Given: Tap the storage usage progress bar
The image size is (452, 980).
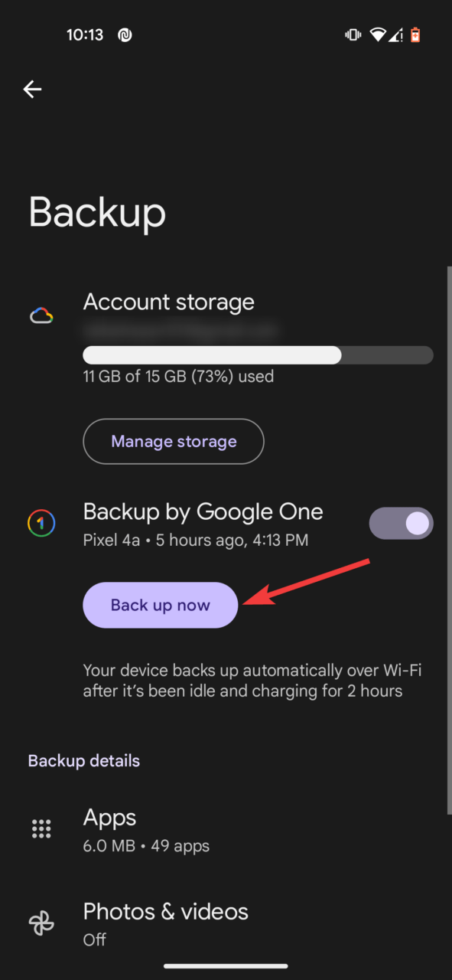Looking at the screenshot, I should click(x=258, y=354).
